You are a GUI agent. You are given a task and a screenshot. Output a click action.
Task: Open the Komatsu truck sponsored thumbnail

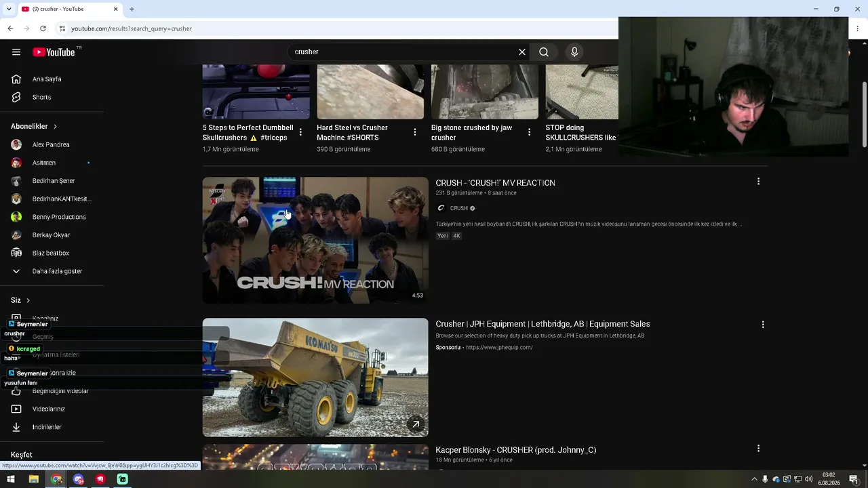point(315,378)
